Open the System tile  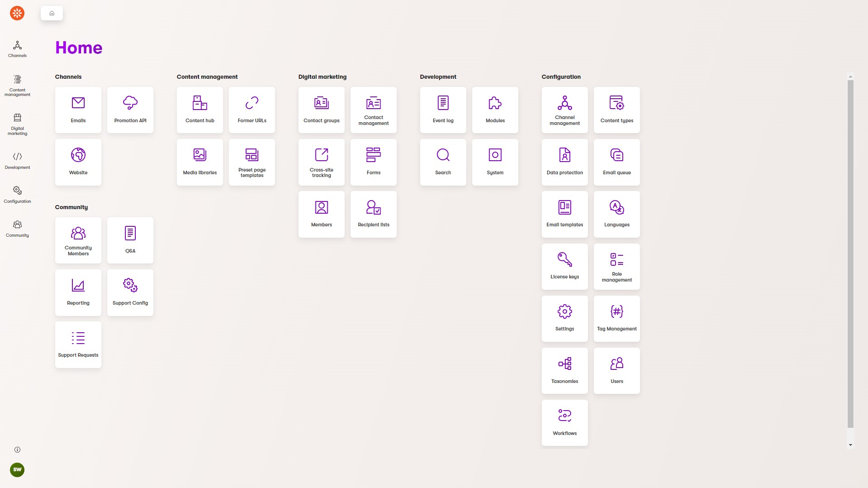pos(495,162)
